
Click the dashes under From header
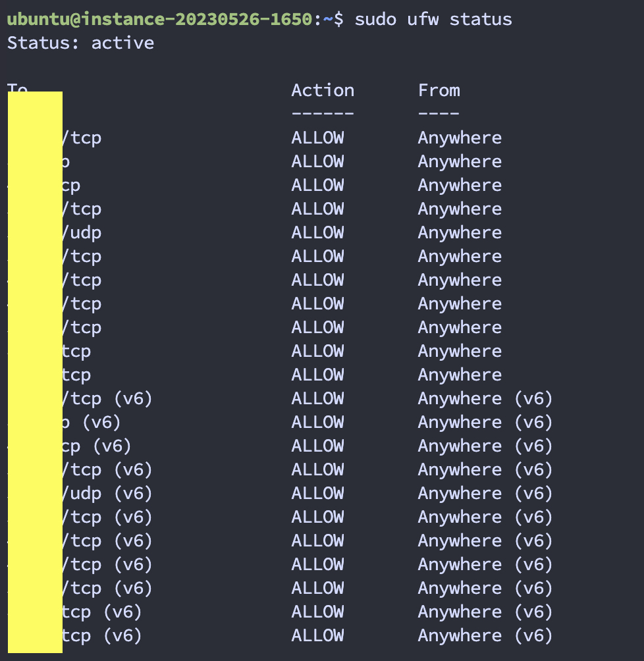[x=439, y=113]
